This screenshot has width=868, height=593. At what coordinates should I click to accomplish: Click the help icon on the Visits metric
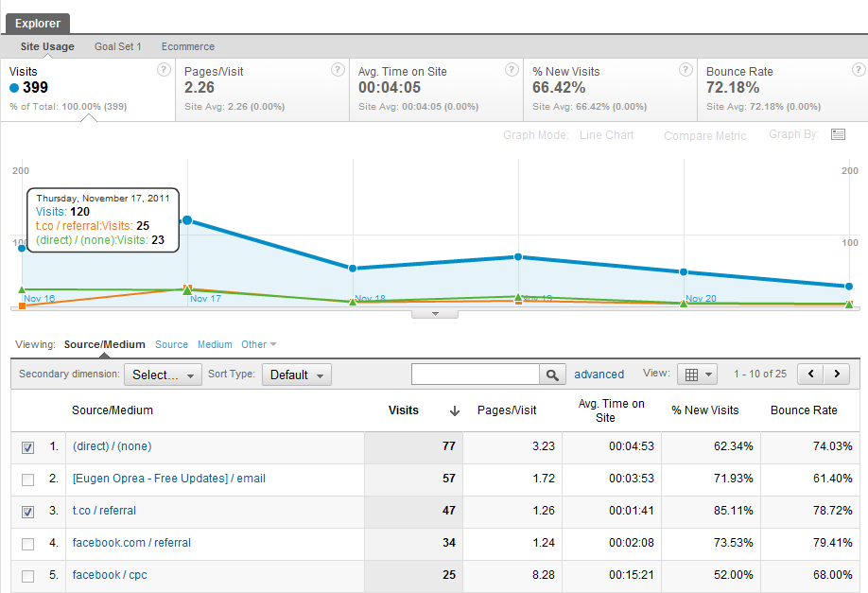(164, 69)
